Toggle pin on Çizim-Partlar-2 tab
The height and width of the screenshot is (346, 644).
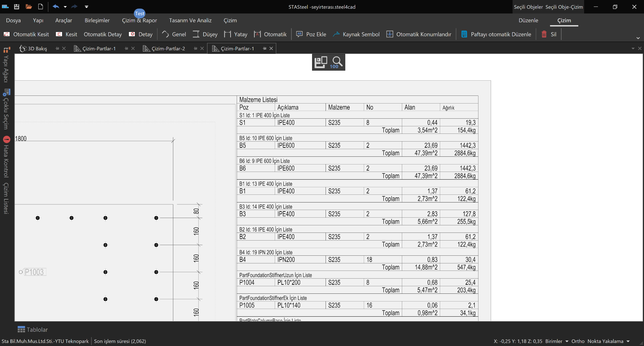(x=195, y=48)
